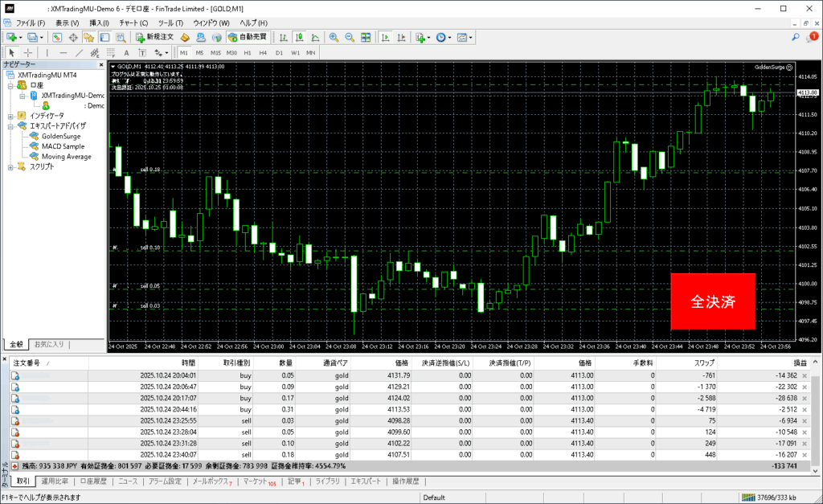Select the H1 timeframe button

(x=248, y=53)
